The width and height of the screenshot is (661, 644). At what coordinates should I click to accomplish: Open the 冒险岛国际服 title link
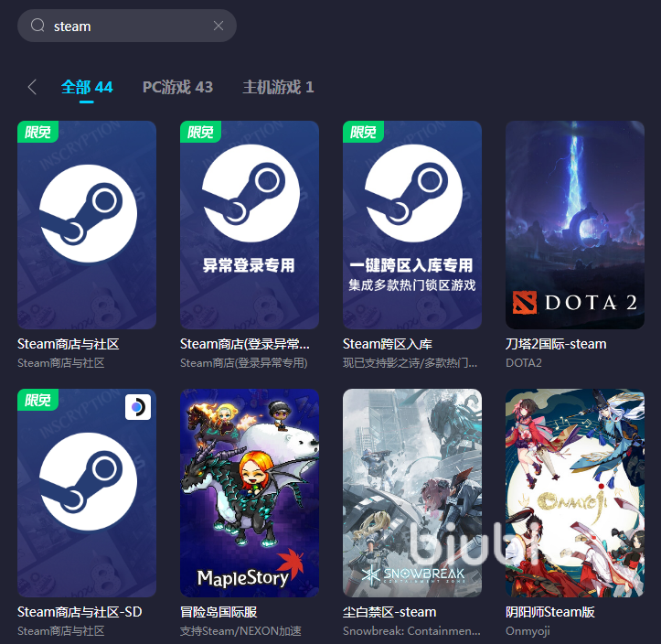click(x=223, y=612)
